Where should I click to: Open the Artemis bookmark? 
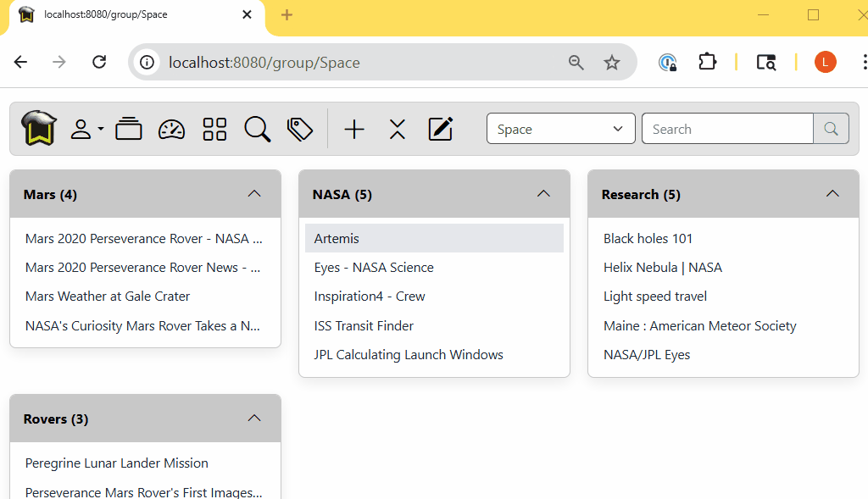435,238
